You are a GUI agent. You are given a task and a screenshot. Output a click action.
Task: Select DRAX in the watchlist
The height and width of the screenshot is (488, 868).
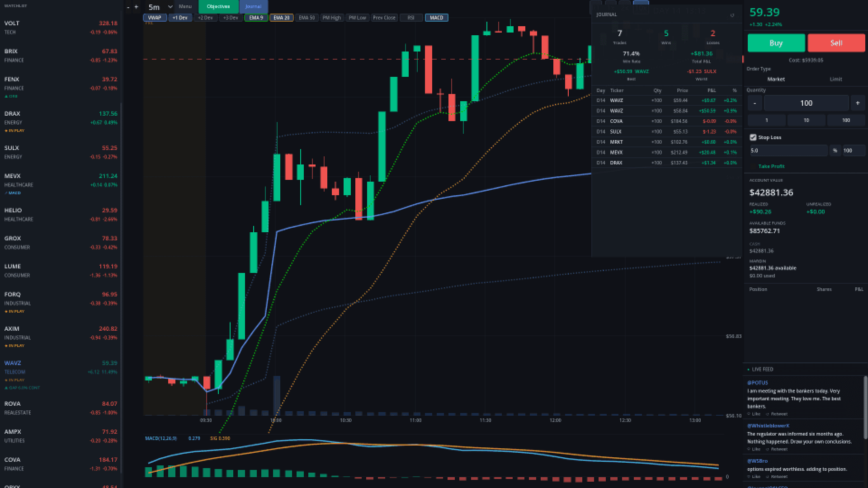(x=61, y=122)
